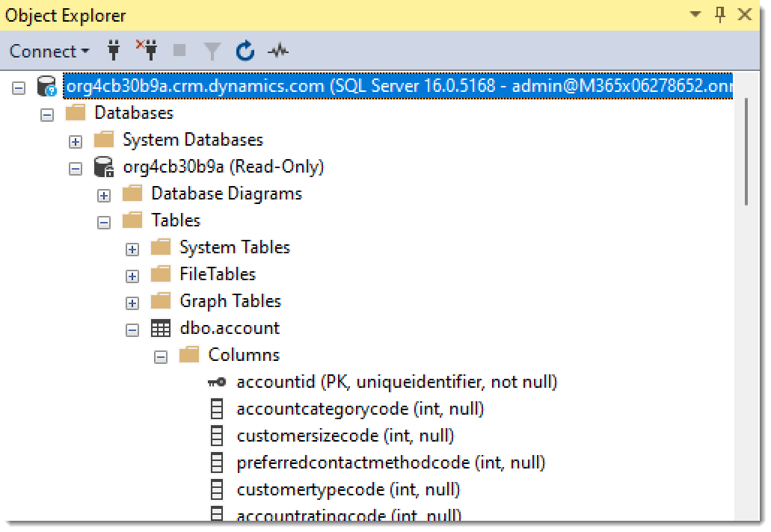This screenshot has width=771, height=532.
Task: Expand the FileTables folder
Action: coord(132,276)
